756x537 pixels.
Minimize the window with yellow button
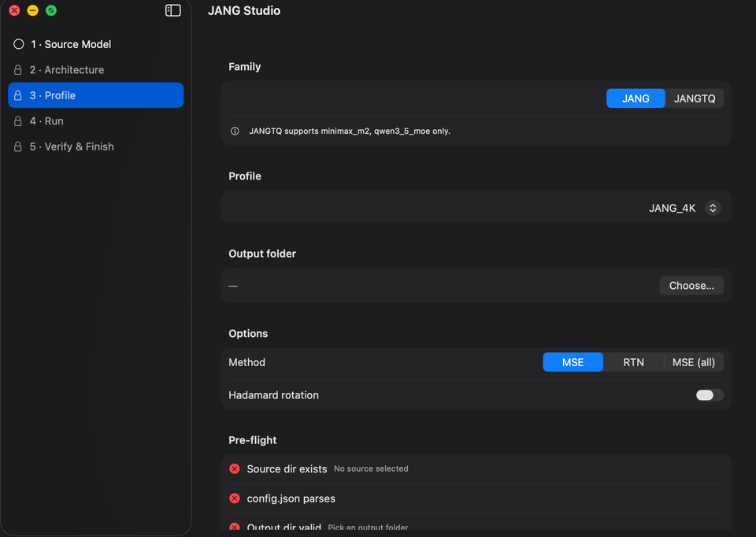click(x=33, y=10)
